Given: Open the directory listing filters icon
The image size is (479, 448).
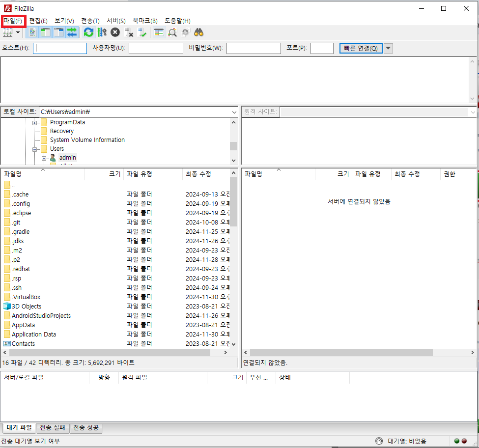Looking at the screenshot, I should 159,32.
